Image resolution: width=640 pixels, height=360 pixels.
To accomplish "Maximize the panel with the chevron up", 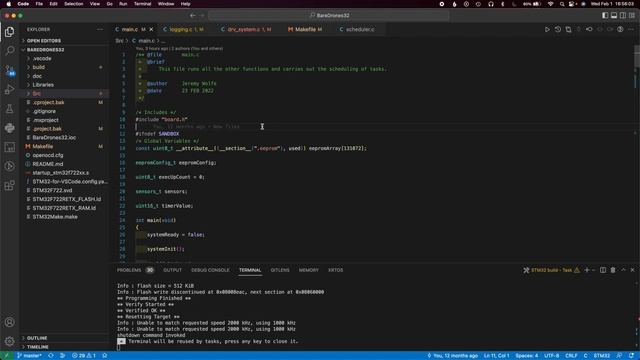I will pos(623,270).
